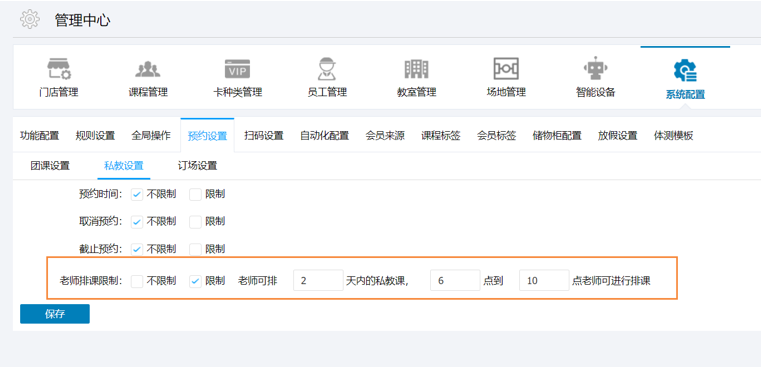Open 卡种类管理 VIP card icon
This screenshot has height=367, width=761.
click(237, 69)
